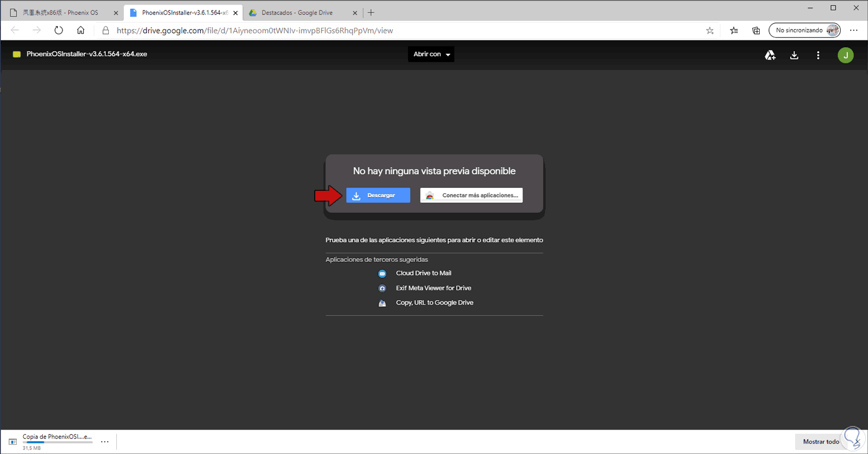Close the Phoenix OS tab
This screenshot has width=868, height=454.
pos(115,13)
